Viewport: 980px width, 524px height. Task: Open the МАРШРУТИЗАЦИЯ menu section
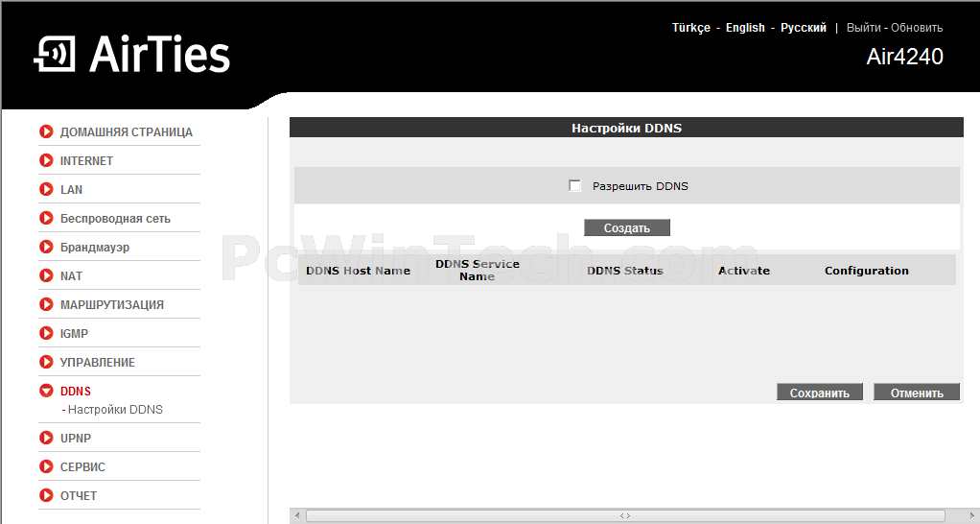tap(112, 305)
